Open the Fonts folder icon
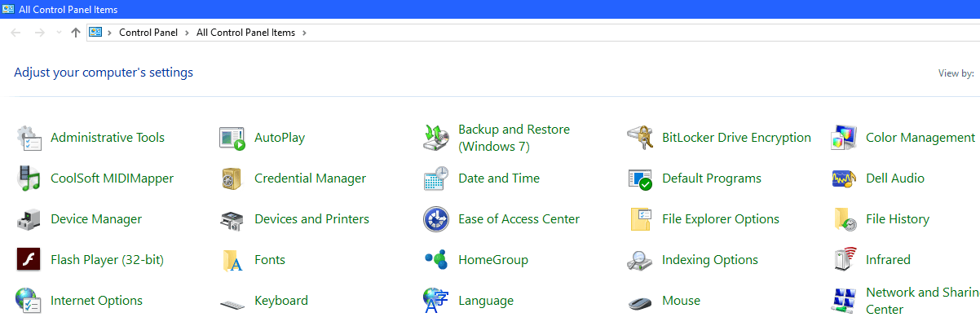The width and height of the screenshot is (980, 326). pyautogui.click(x=232, y=260)
